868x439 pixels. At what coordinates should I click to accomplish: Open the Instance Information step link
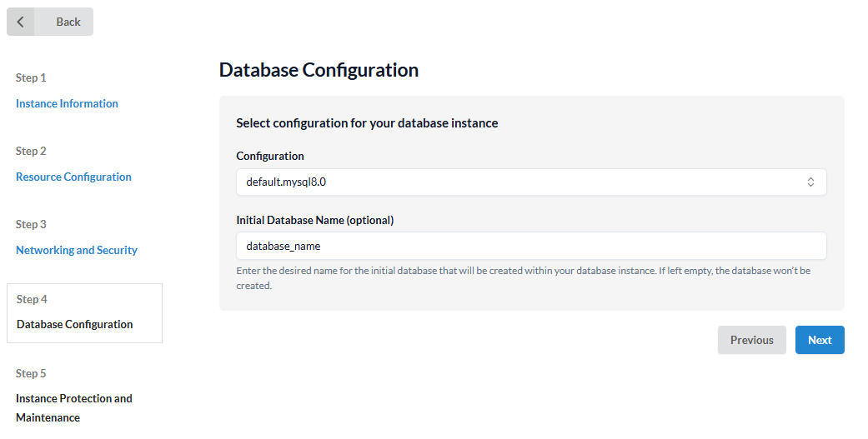click(67, 103)
